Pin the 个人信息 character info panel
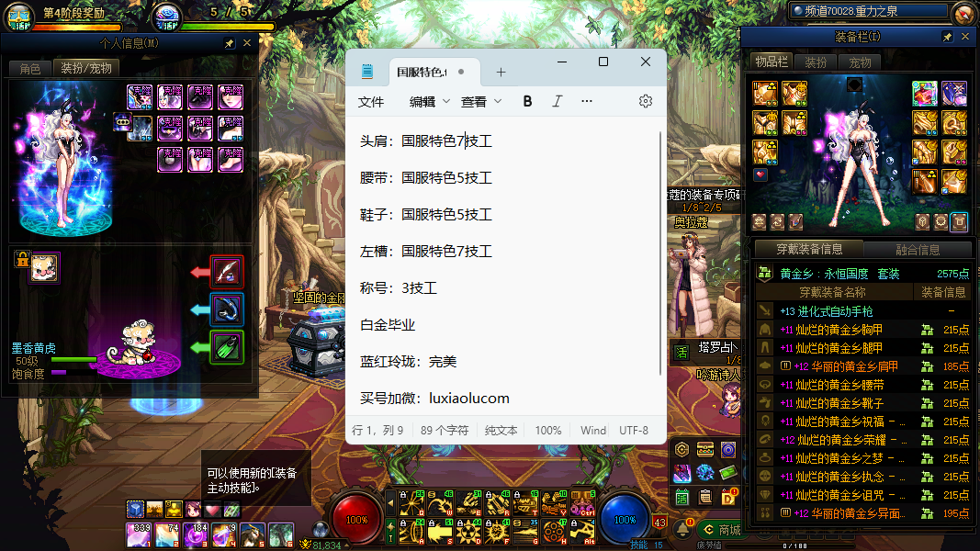The height and width of the screenshot is (551, 980). (x=229, y=43)
